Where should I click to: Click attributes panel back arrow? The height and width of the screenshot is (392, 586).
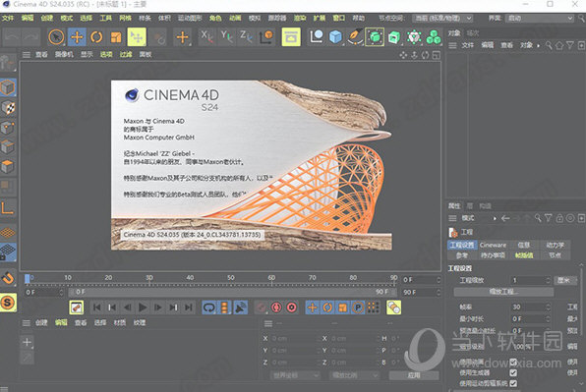click(x=505, y=218)
